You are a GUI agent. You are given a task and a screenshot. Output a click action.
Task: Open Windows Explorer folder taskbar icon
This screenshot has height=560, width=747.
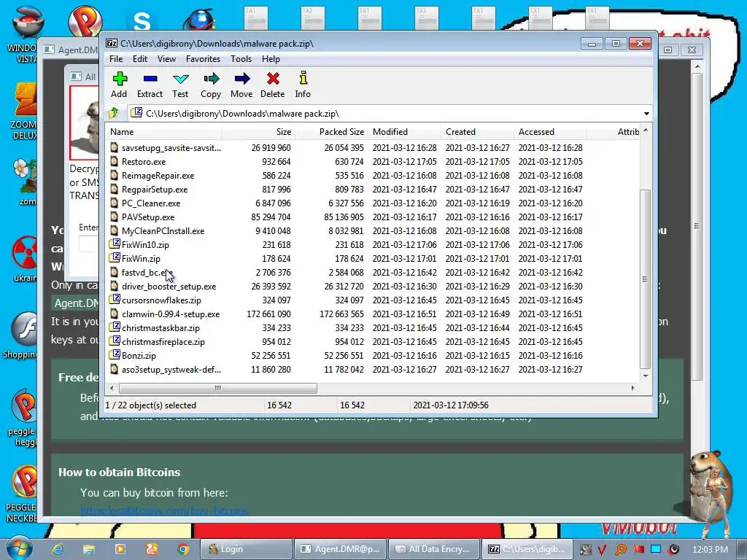pos(89,549)
